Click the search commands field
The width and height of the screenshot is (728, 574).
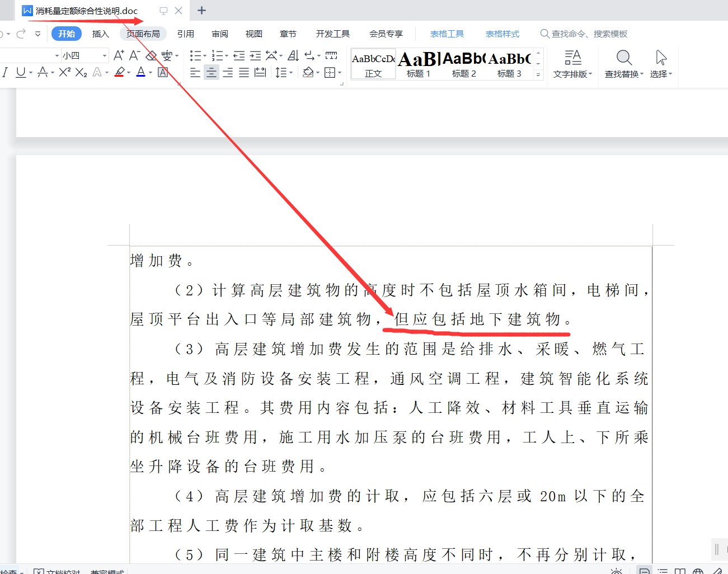[x=584, y=34]
